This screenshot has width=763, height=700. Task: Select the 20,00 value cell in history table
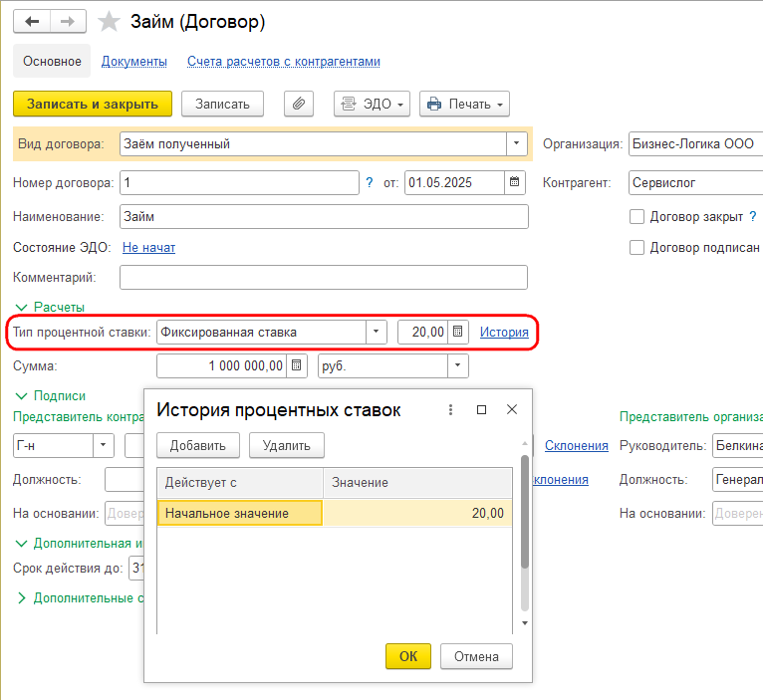coord(417,513)
